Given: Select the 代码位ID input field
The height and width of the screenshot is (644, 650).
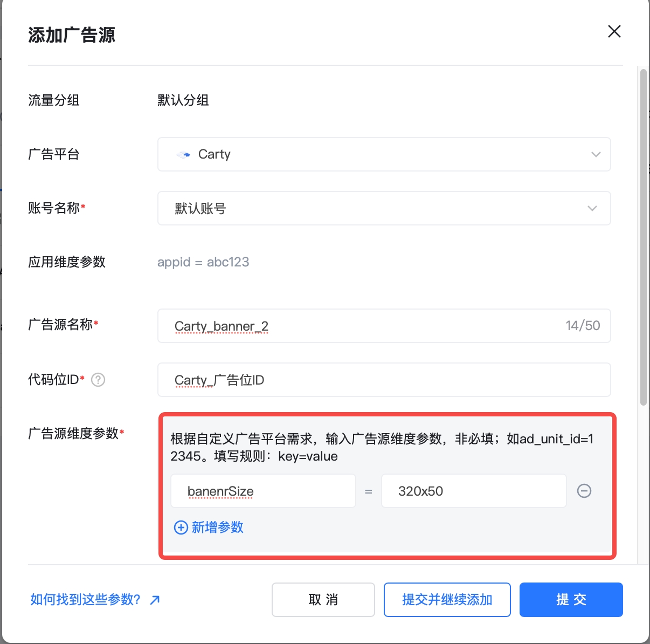Looking at the screenshot, I should 384,380.
